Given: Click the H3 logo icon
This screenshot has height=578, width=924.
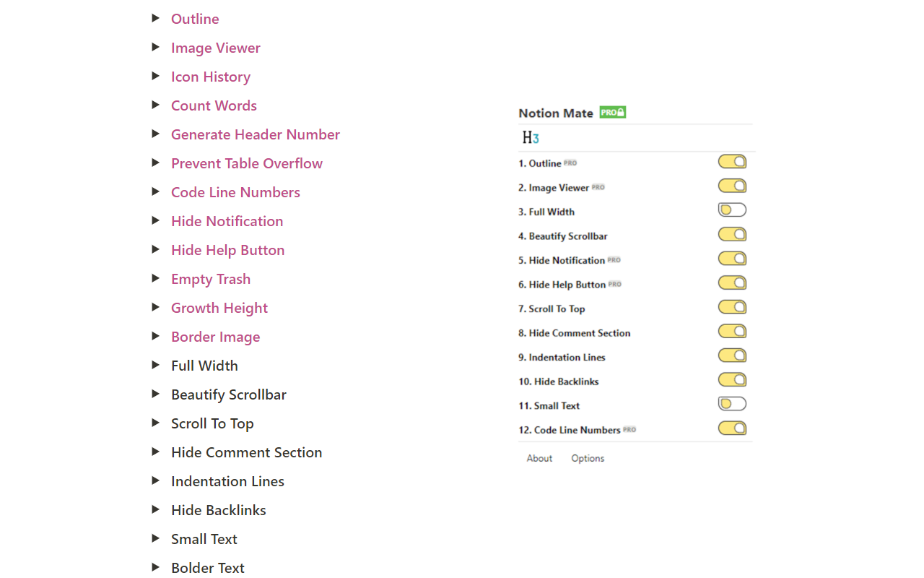Looking at the screenshot, I should click(531, 137).
